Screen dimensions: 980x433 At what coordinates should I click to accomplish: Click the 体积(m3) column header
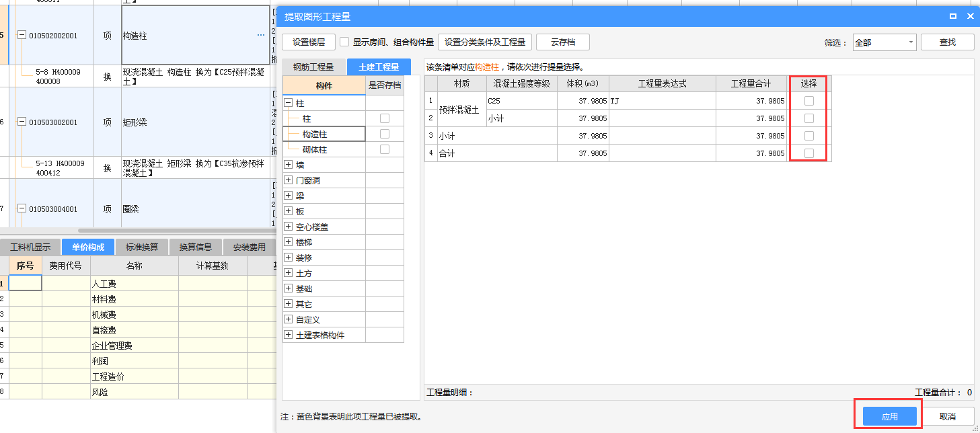tap(583, 84)
